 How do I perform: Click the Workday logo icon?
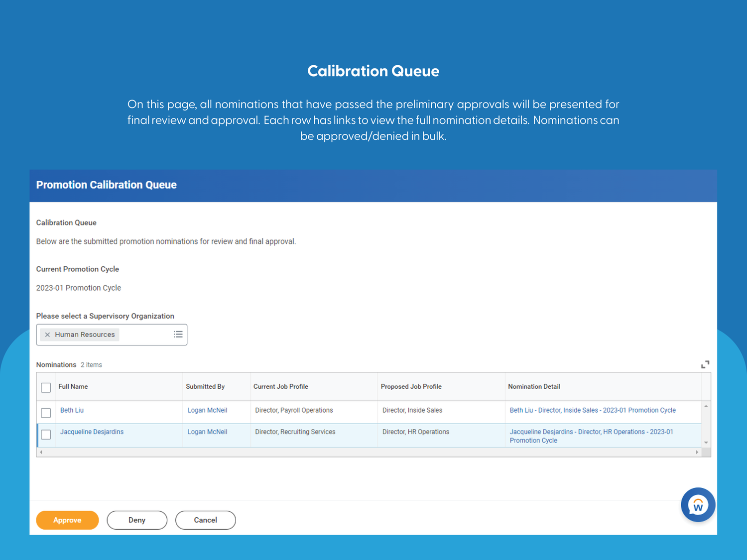coord(698,504)
